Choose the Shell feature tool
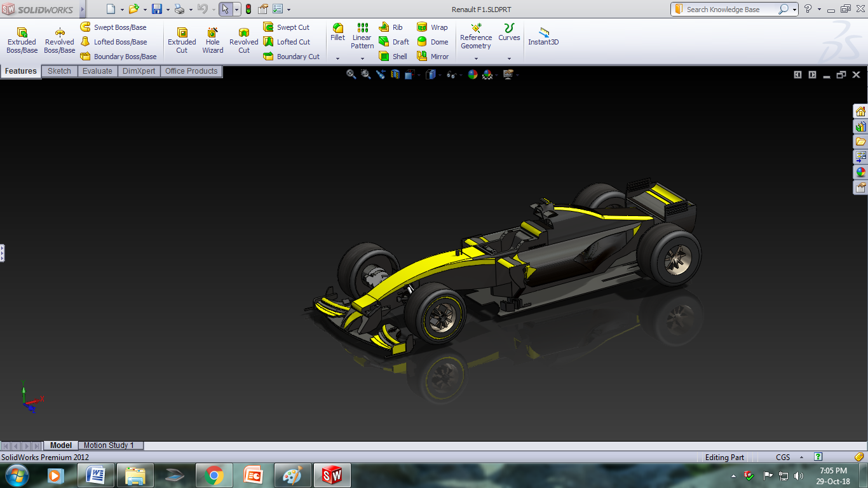The height and width of the screenshot is (488, 868). point(393,57)
